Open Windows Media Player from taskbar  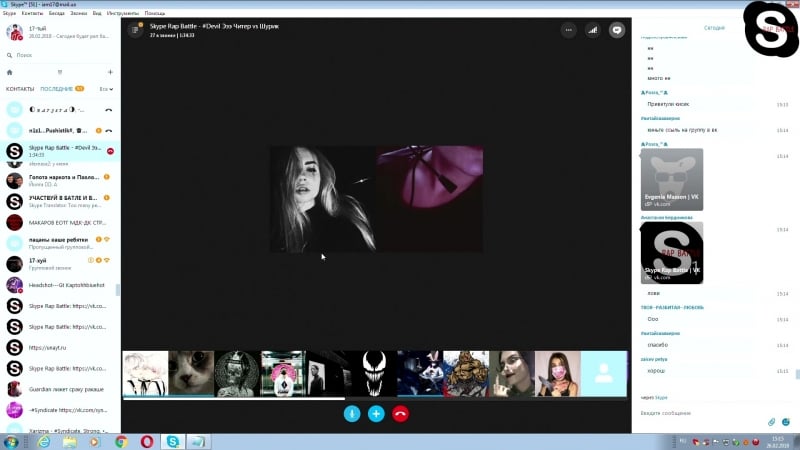[95, 442]
